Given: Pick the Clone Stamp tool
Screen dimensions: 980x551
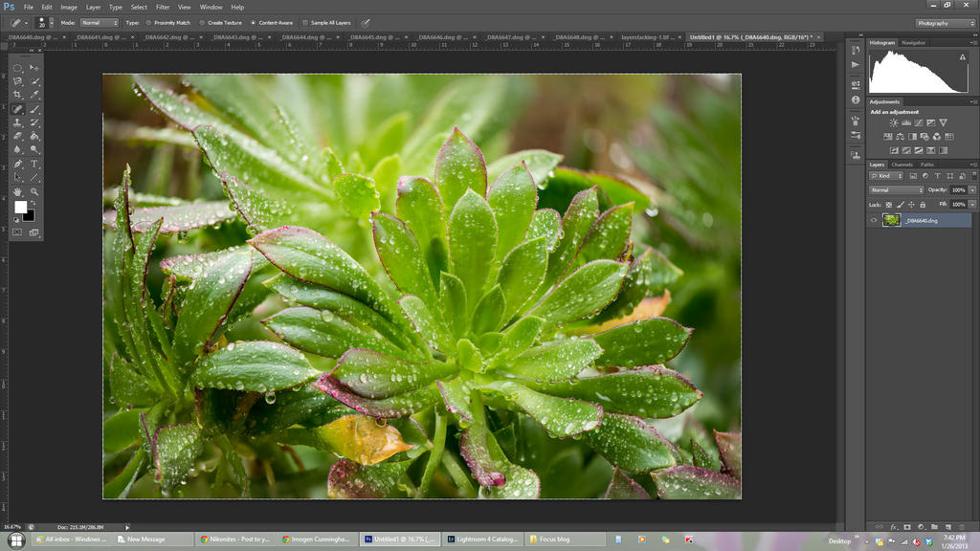Looking at the screenshot, I should click(17, 122).
